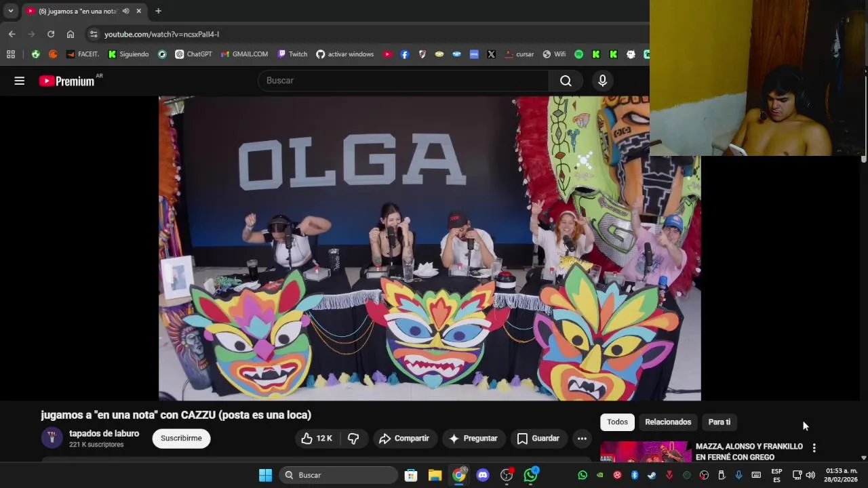Open the Wifi bookmark

click(553, 54)
